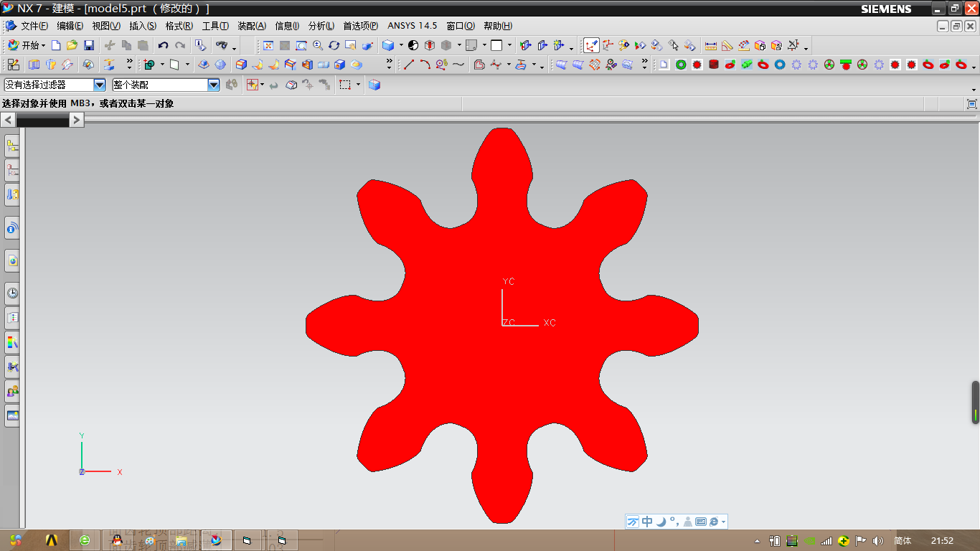Image resolution: width=980 pixels, height=551 pixels.
Task: Toggle the IME 中 Chinese mode button
Action: click(x=647, y=522)
